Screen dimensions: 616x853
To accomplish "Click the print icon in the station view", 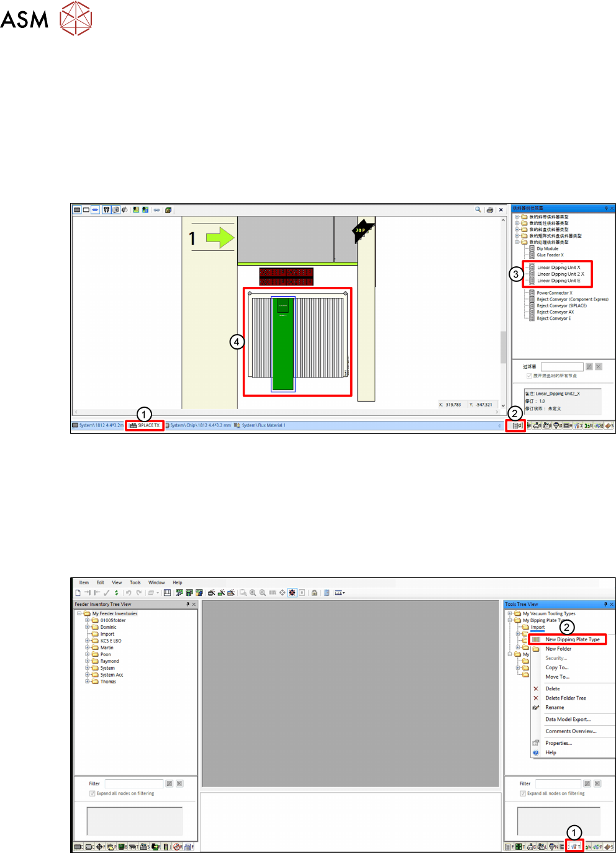I will click(x=489, y=210).
